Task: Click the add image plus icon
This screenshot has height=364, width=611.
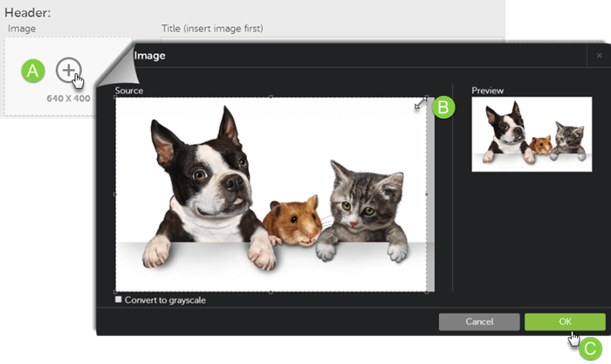Action: (68, 71)
